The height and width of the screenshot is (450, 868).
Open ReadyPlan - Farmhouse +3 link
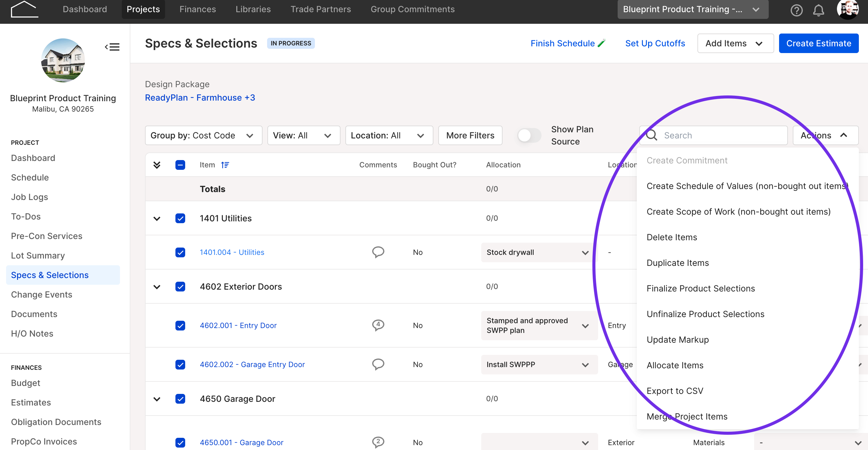[x=200, y=98]
